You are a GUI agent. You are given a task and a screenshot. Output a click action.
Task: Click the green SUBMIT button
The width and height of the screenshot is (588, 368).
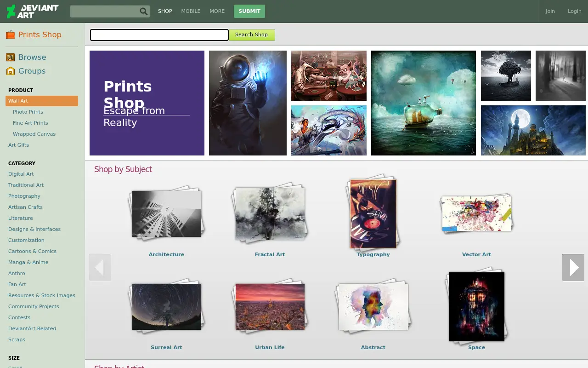249,11
